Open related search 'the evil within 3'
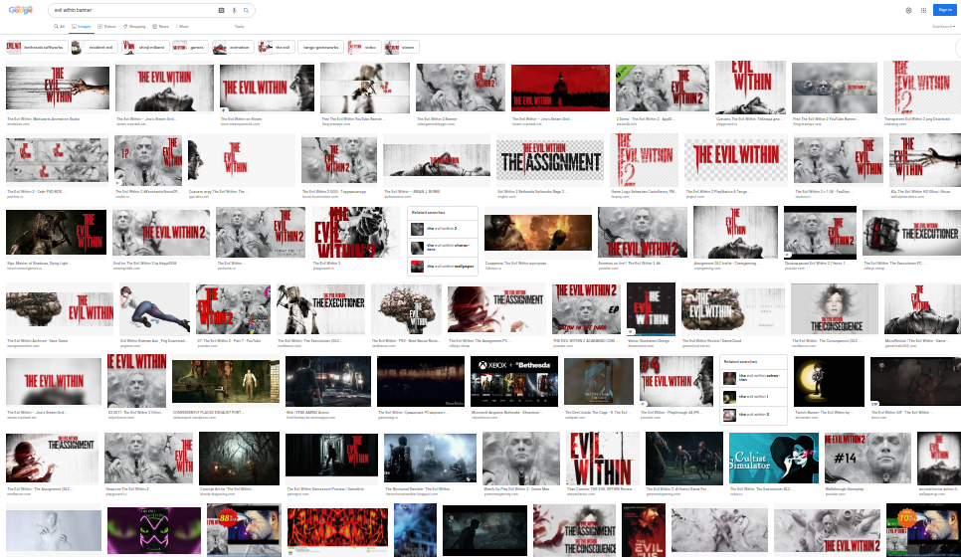 pos(753,415)
